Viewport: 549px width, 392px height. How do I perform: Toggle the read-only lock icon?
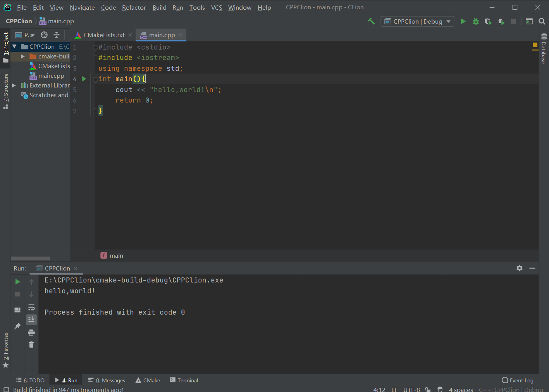(x=428, y=389)
